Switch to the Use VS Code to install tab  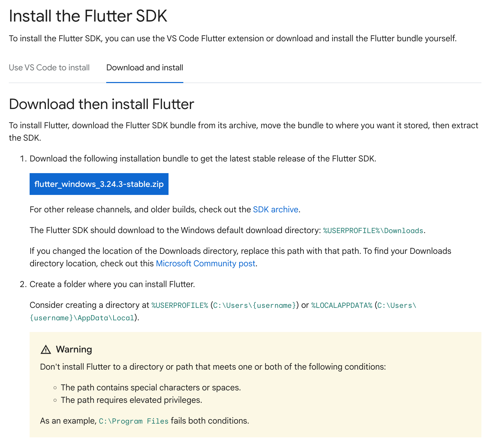pyautogui.click(x=49, y=68)
